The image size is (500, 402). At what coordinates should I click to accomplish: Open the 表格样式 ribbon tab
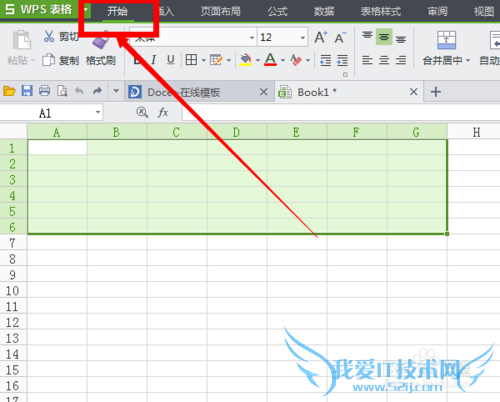[381, 11]
